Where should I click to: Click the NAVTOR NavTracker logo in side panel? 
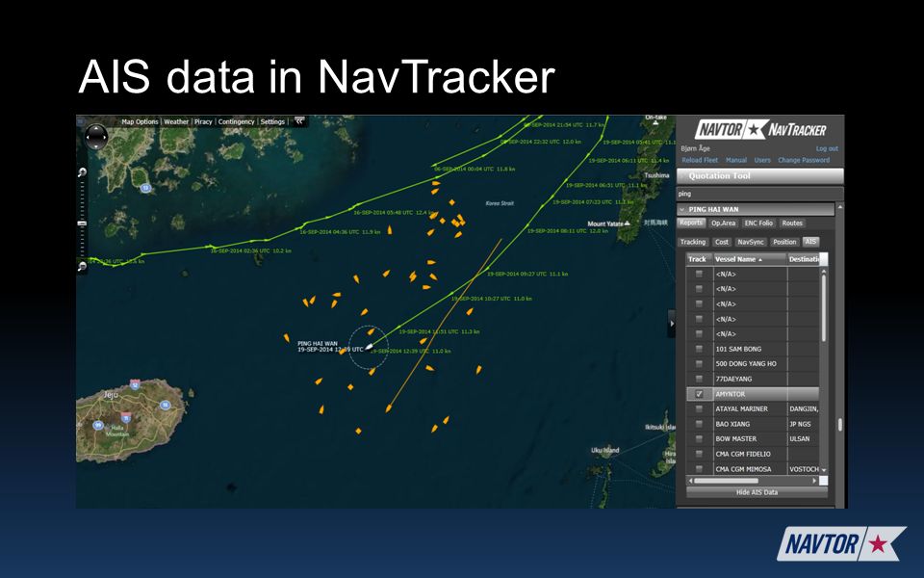point(760,130)
